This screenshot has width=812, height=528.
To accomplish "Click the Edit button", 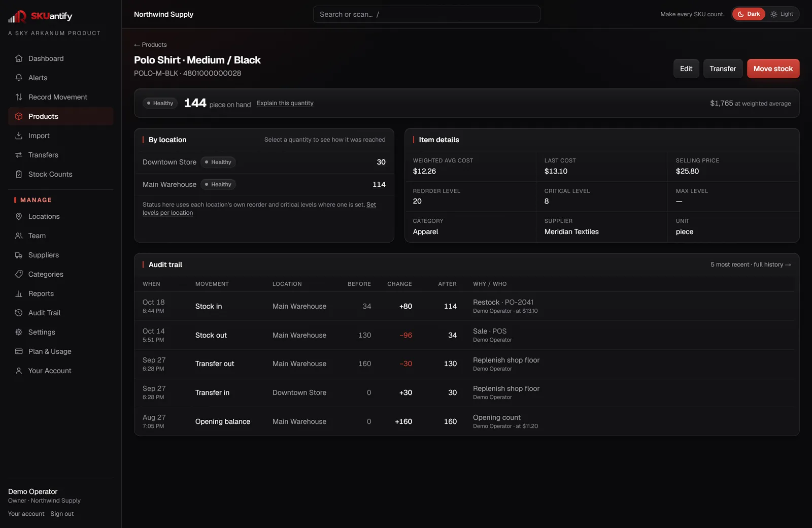I will click(686, 69).
